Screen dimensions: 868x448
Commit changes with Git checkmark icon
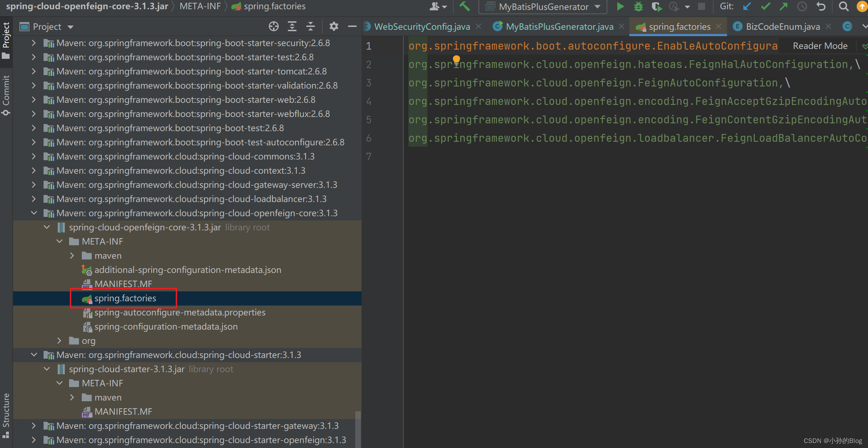765,6
